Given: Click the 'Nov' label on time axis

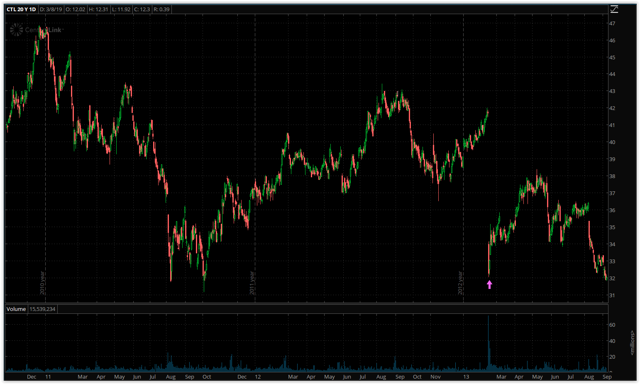Looking at the screenshot, I should (x=436, y=377).
